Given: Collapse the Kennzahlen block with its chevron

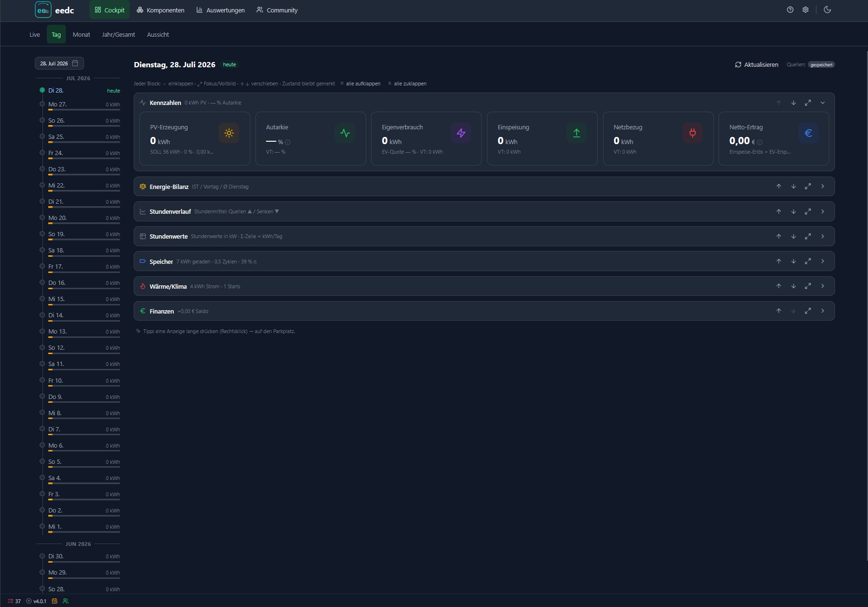Looking at the screenshot, I should 823,103.
